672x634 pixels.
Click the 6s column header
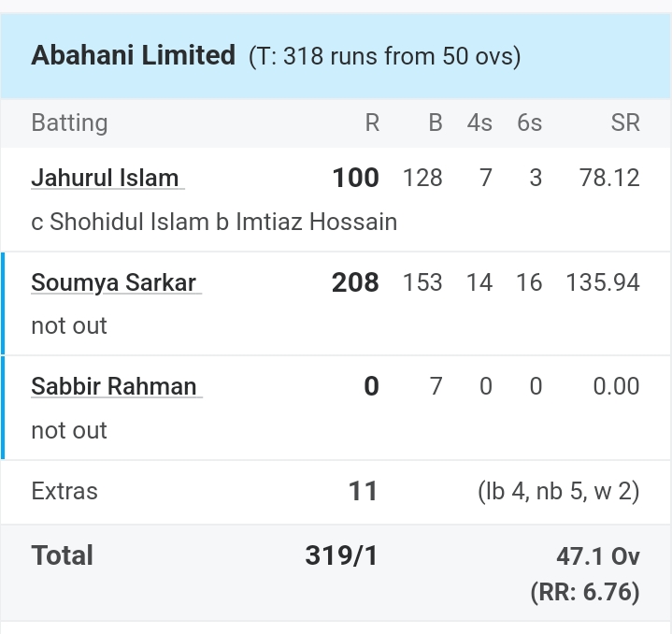pos(530,123)
